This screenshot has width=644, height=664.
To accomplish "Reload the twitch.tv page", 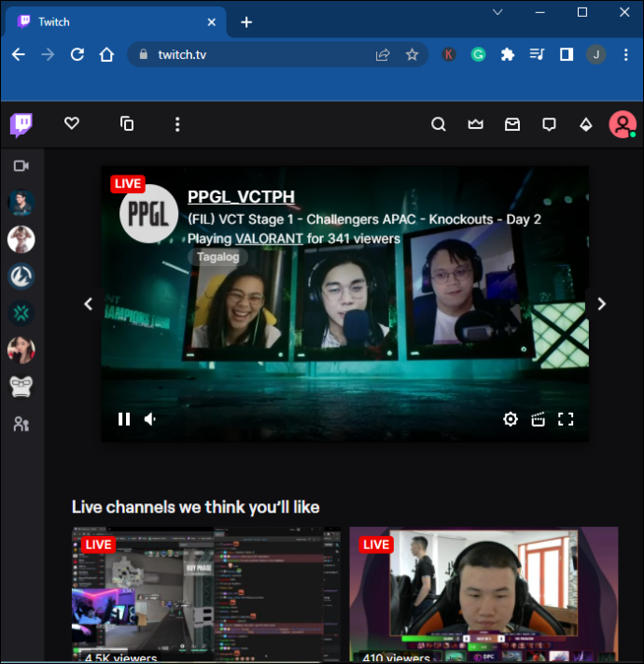I will click(77, 54).
